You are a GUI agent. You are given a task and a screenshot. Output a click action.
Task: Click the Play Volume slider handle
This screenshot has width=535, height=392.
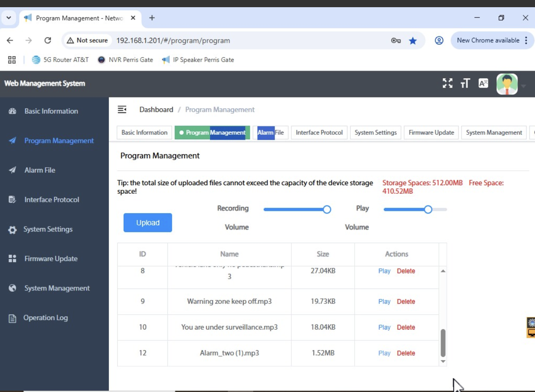pyautogui.click(x=428, y=209)
